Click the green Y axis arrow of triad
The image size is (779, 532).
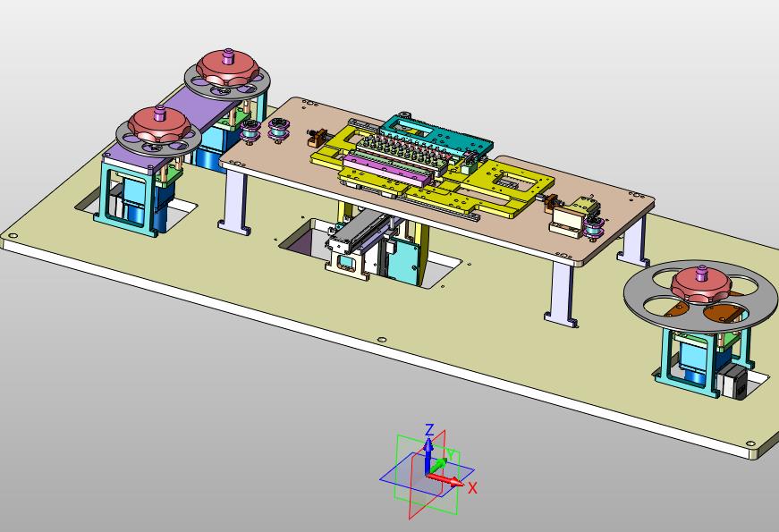click(439, 465)
